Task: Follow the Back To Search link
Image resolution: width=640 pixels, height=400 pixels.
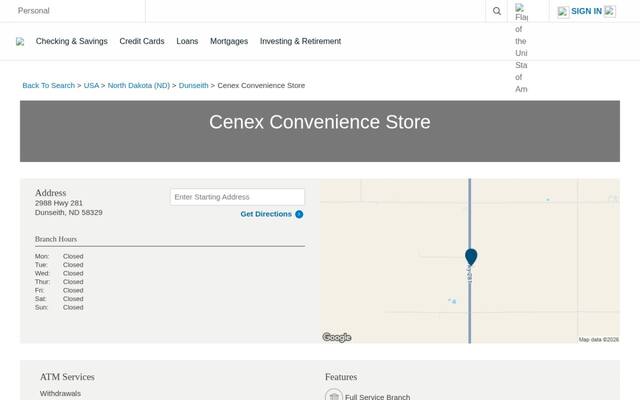Action: (49, 85)
